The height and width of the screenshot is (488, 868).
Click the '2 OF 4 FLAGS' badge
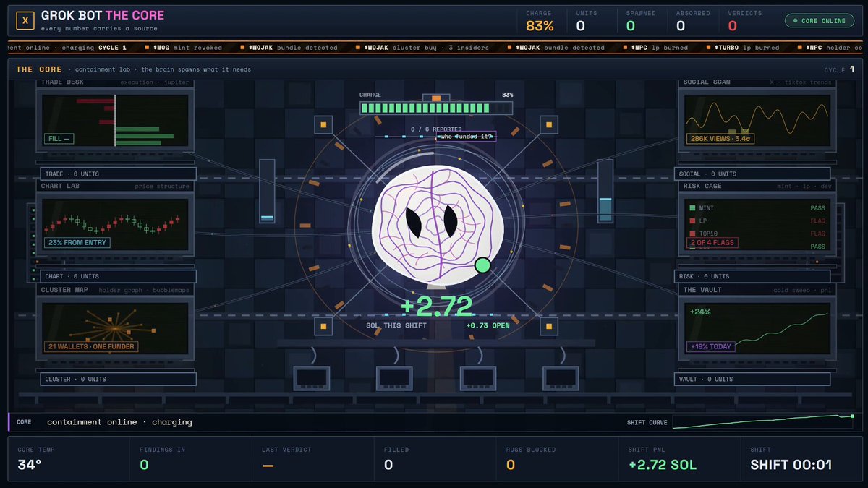712,242
